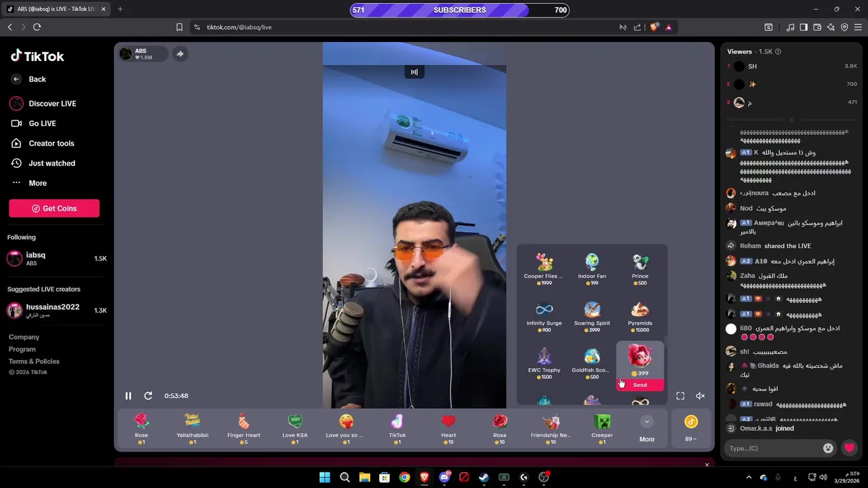868x488 pixels.
Task: Open the Program footer link
Action: pyautogui.click(x=22, y=349)
